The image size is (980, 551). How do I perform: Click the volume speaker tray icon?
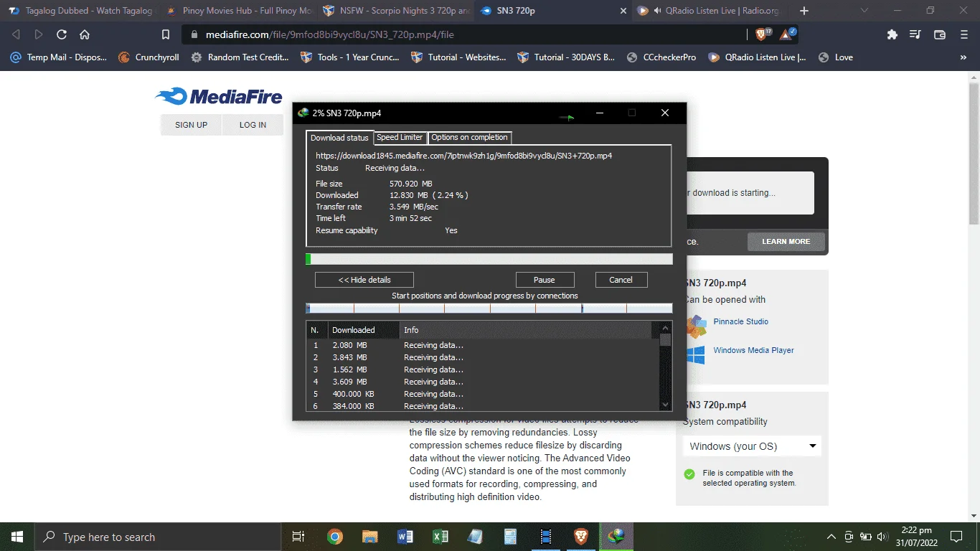click(x=882, y=537)
